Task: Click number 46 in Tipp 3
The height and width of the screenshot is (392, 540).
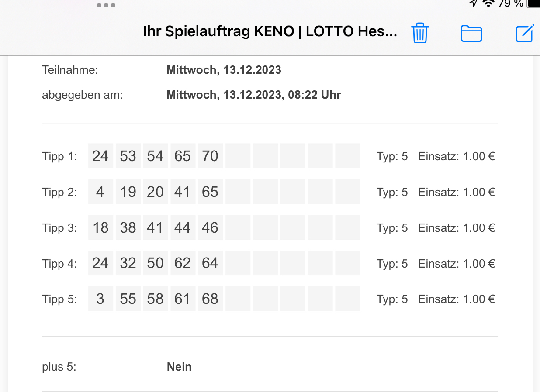Action: [210, 227]
